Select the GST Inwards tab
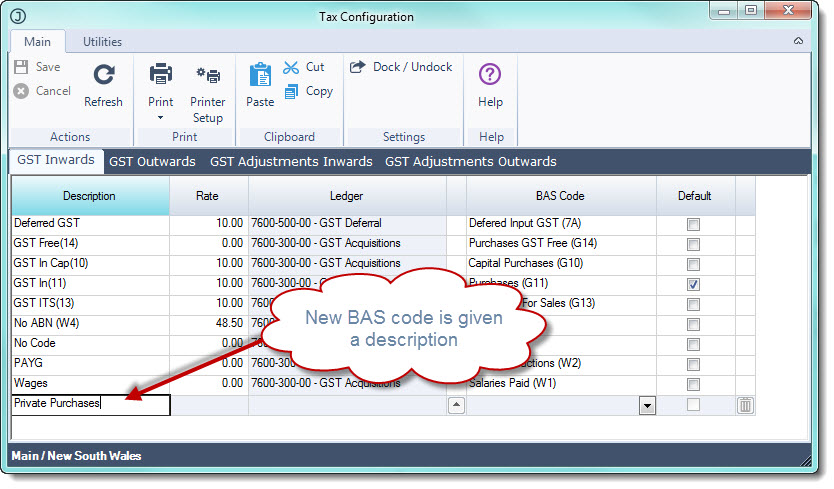 pyautogui.click(x=56, y=160)
